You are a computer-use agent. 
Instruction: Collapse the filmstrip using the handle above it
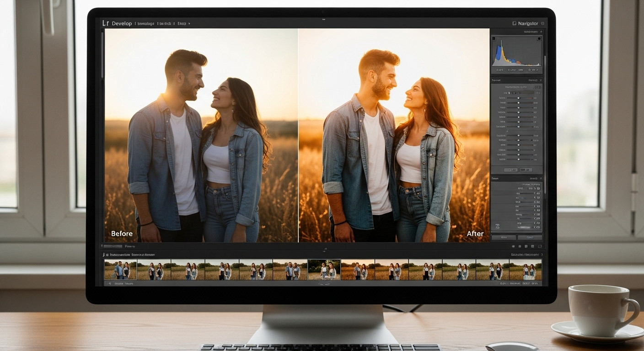325,250
